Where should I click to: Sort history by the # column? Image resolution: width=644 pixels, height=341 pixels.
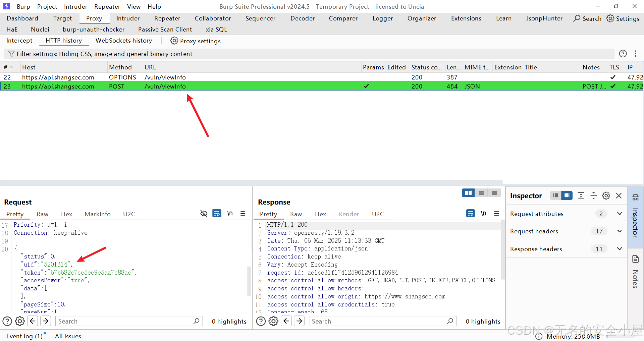click(10, 67)
